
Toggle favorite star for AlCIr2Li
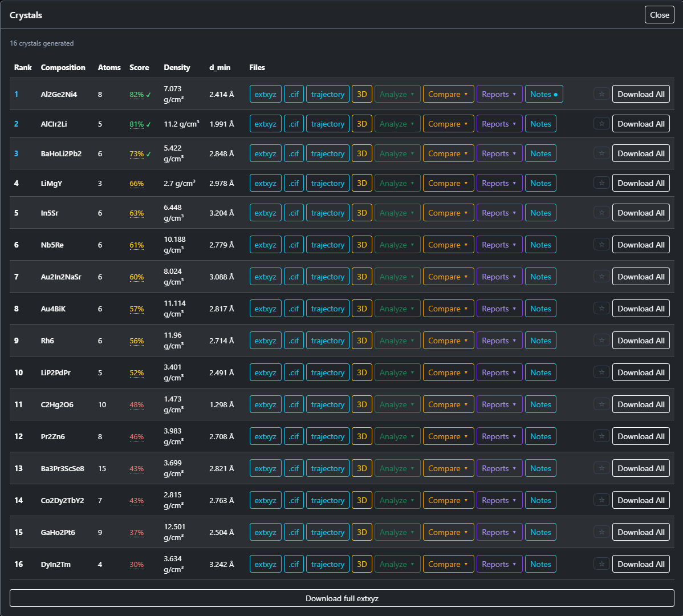pos(601,124)
